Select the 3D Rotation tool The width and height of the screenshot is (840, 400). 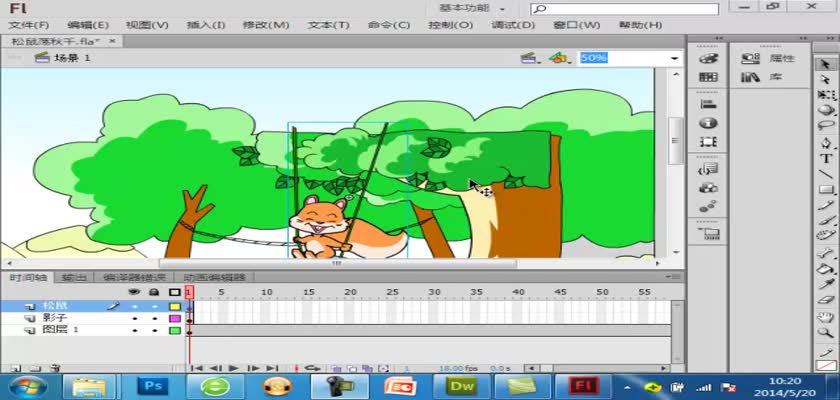click(x=826, y=110)
